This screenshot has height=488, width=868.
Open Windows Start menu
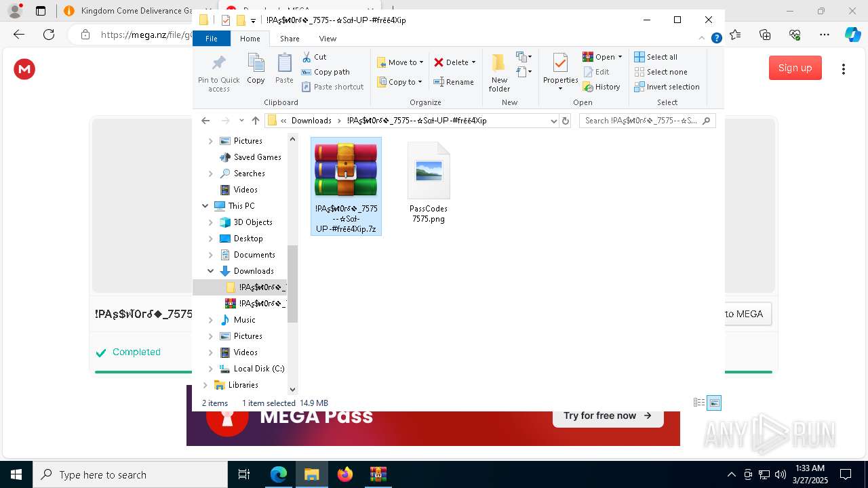[x=16, y=474]
